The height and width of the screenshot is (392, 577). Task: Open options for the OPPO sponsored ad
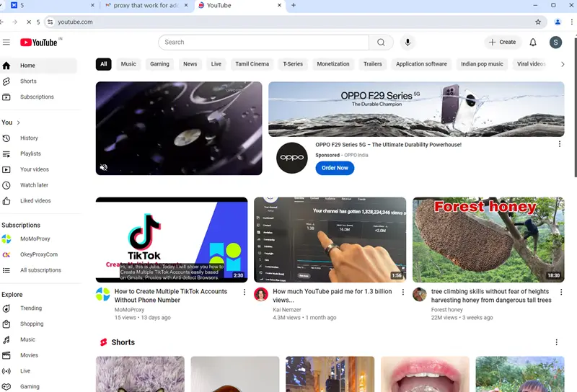pyautogui.click(x=560, y=144)
